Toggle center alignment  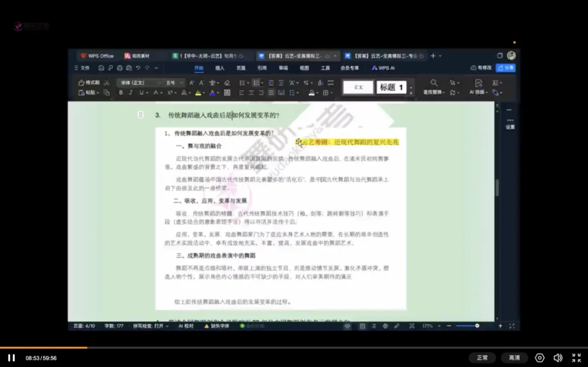pyautogui.click(x=251, y=93)
